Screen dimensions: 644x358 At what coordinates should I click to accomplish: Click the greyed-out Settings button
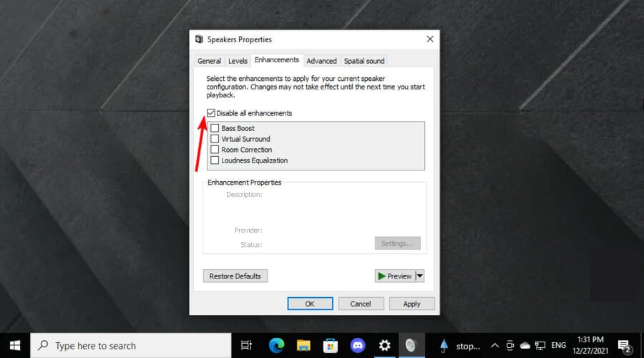398,243
